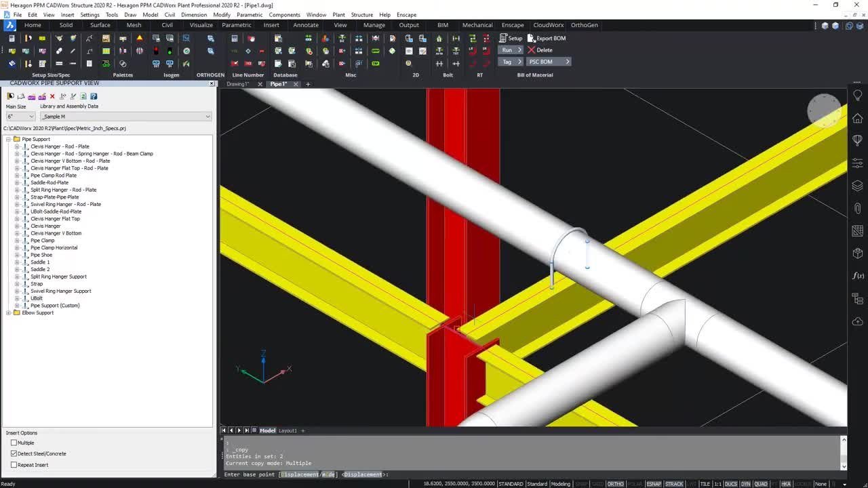Switch to the OrthoGen ribbon tab
The height and width of the screenshot is (488, 868).
click(x=585, y=25)
